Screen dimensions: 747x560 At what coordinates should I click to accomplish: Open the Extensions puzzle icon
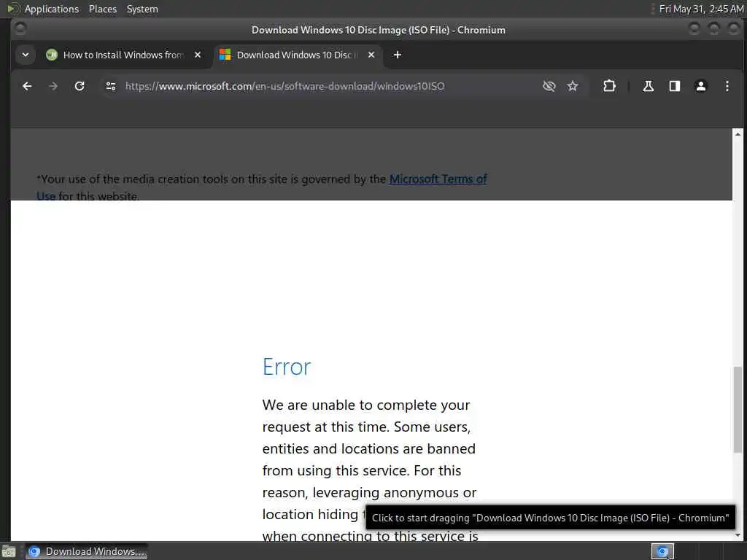point(609,86)
